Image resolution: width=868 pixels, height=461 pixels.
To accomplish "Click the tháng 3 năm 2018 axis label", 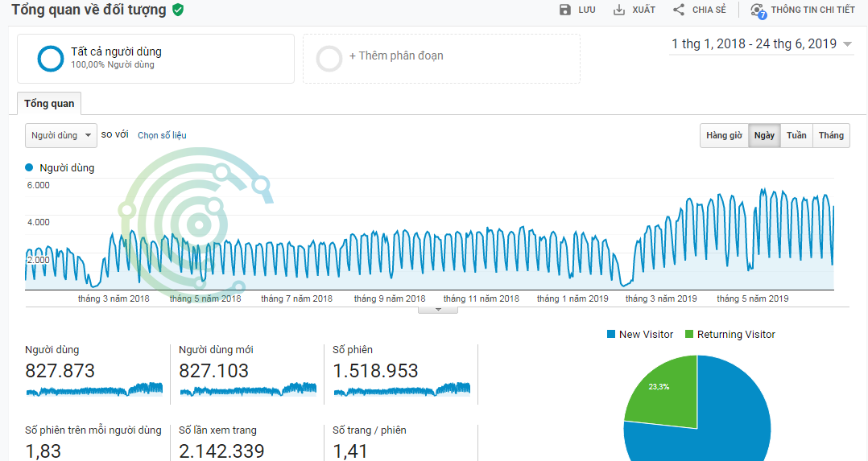I will [114, 298].
